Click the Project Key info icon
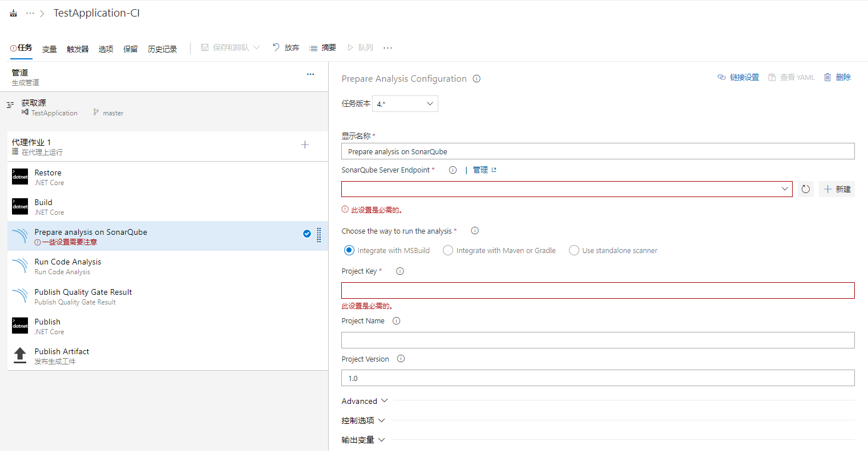Viewport: 868px width, 453px height. click(400, 271)
